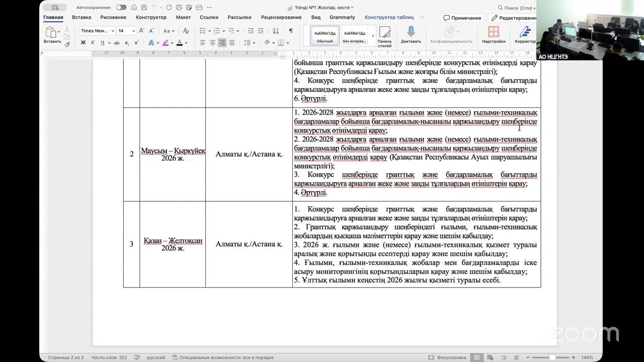Click the Поиск search field

[x=517, y=8]
